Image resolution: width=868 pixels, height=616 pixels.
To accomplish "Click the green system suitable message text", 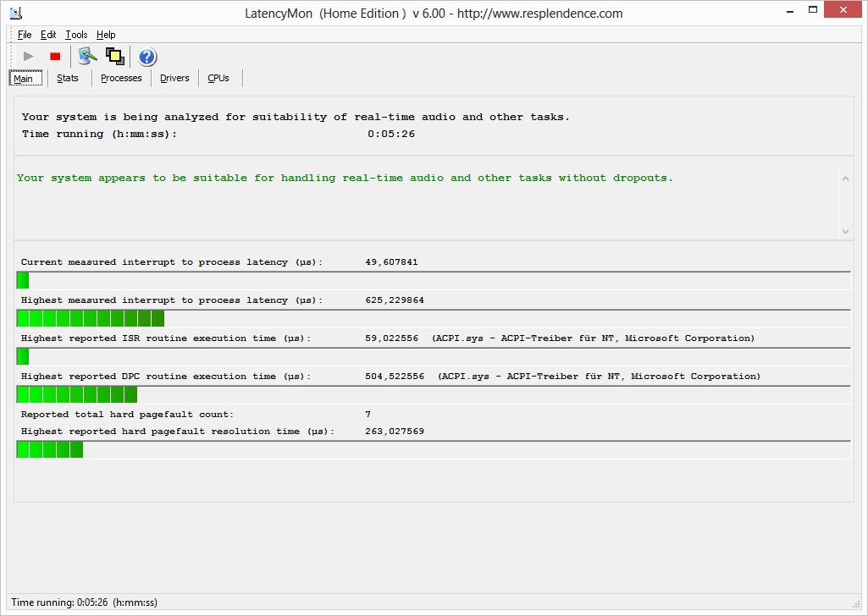I will click(345, 178).
